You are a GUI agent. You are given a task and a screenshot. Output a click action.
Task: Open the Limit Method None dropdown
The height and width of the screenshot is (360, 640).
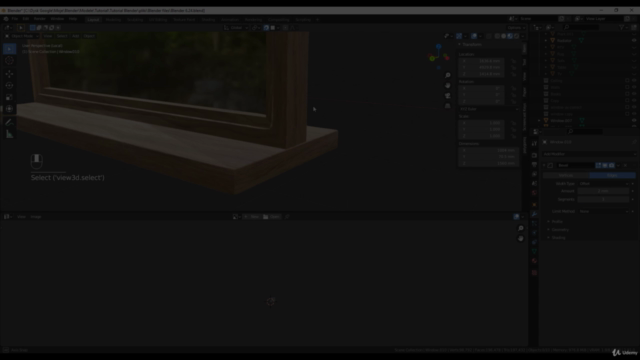point(603,211)
